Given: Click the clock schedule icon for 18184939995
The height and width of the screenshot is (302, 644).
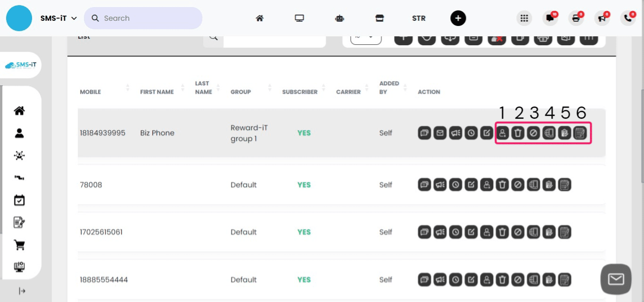Looking at the screenshot, I should [x=471, y=133].
